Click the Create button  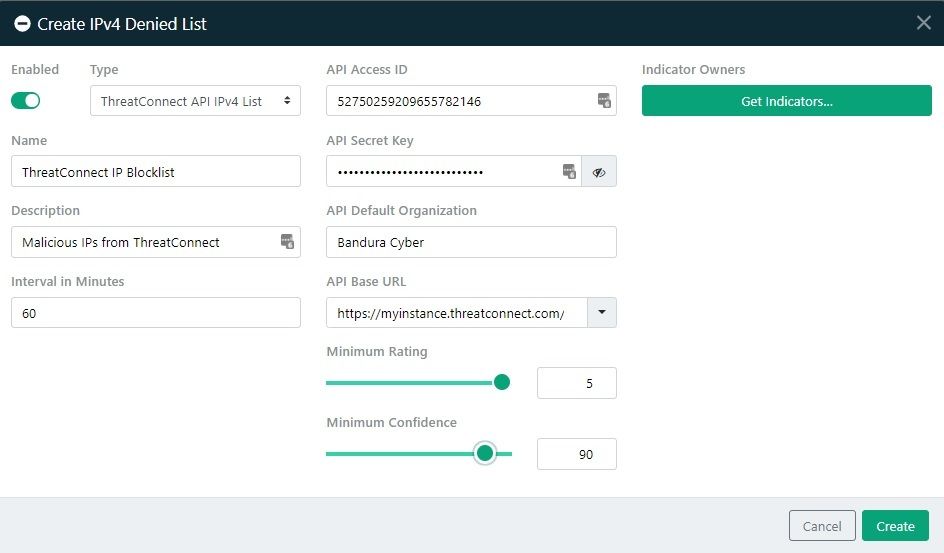pyautogui.click(x=895, y=526)
